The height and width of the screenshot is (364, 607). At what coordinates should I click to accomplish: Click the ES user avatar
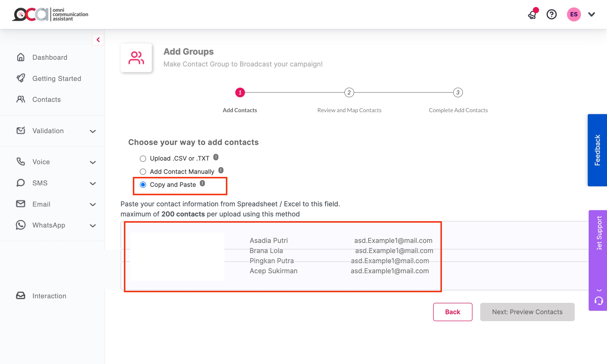574,14
